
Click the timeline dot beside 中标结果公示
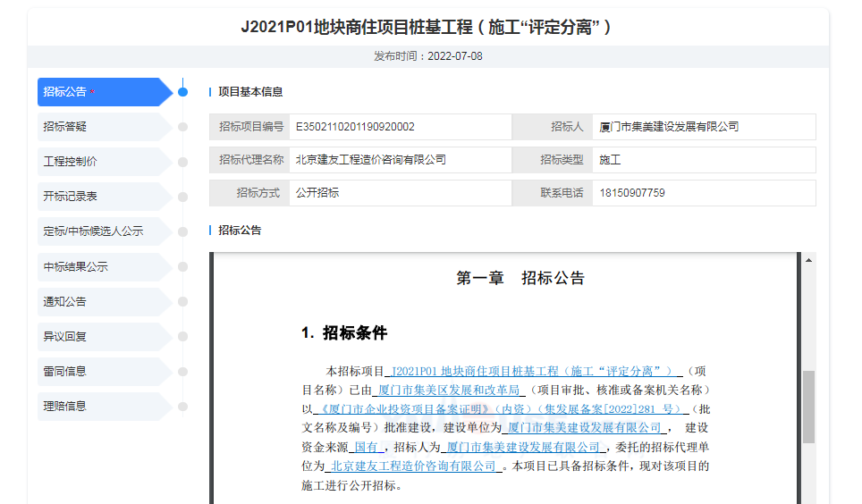click(182, 266)
